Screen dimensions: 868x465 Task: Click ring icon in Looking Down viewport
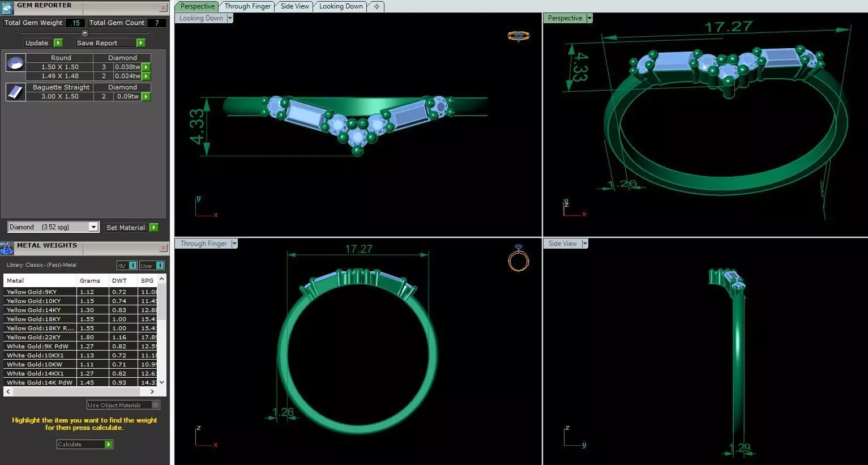click(x=518, y=36)
